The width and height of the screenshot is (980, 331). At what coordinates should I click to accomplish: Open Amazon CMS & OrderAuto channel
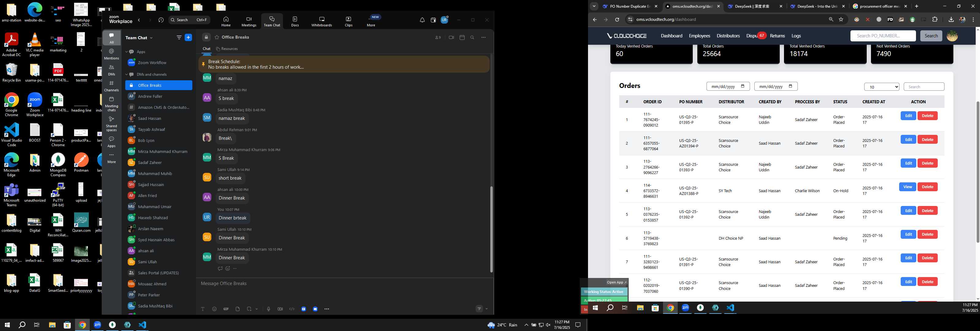point(159,107)
